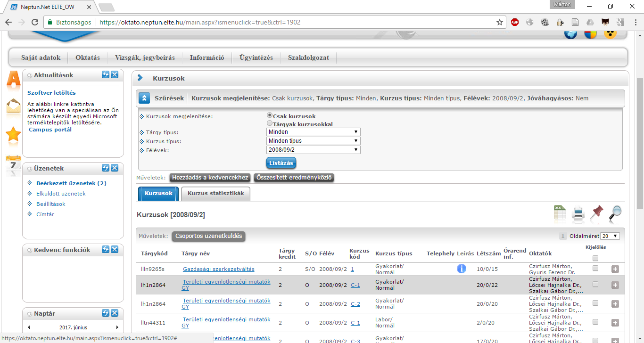This screenshot has width=644, height=343.
Task: Click the Listázás button
Action: (281, 163)
